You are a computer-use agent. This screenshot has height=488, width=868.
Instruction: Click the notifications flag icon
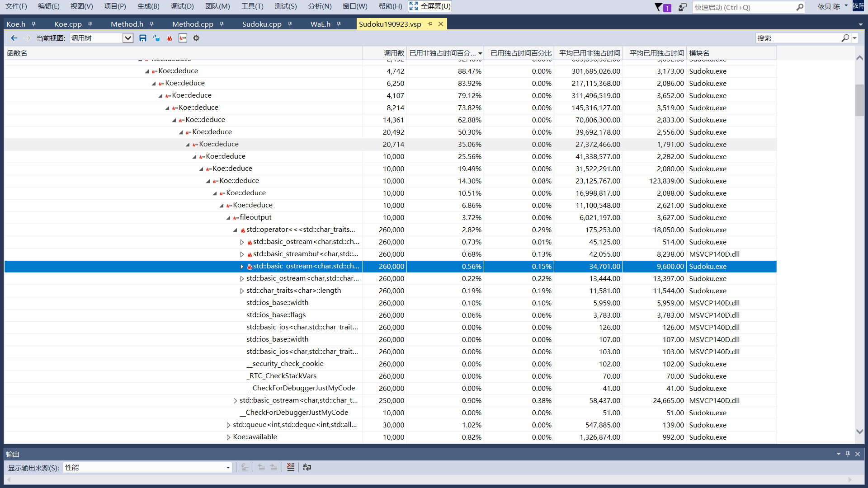tap(659, 7)
